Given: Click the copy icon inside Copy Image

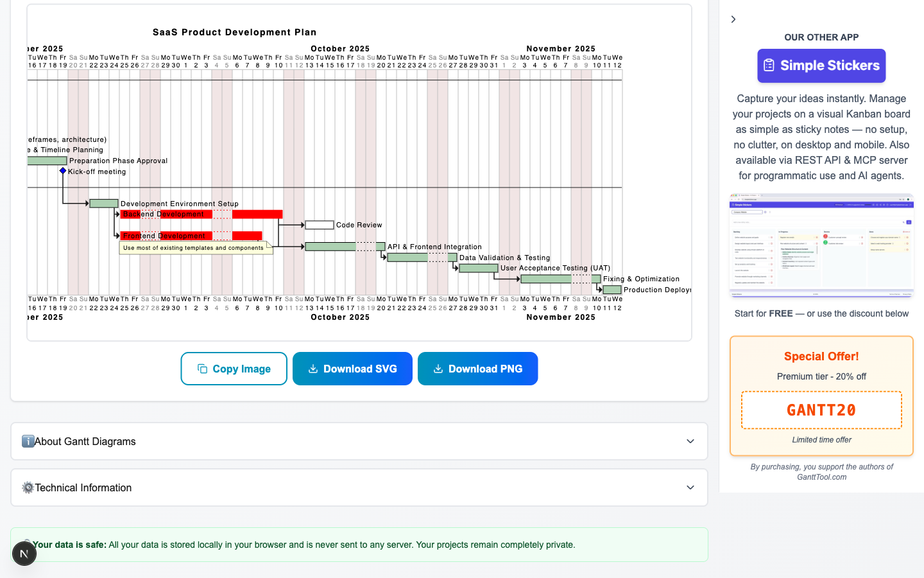Looking at the screenshot, I should [202, 369].
